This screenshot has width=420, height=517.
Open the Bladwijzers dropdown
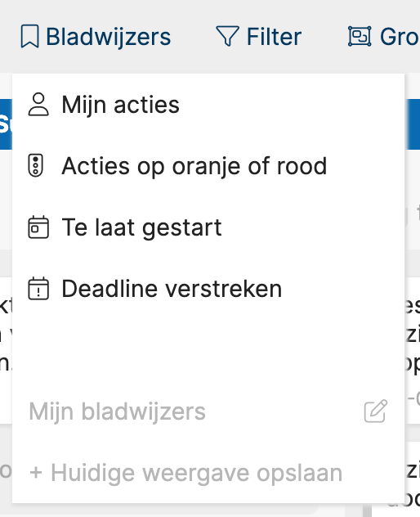click(x=96, y=36)
